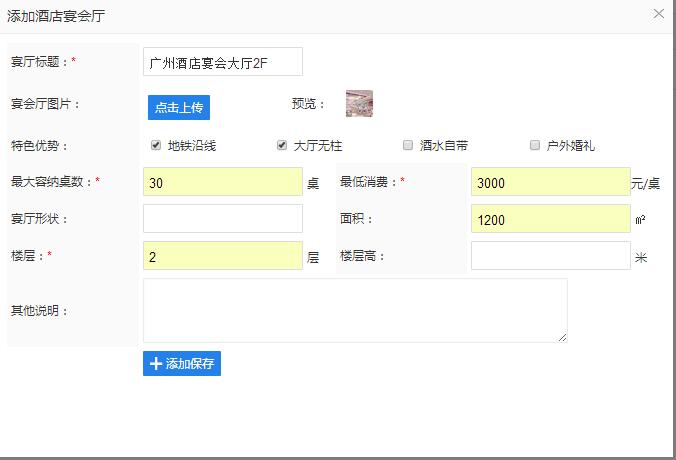Viewport: 676px width, 460px height.
Task: Focus the 最大容纳桌数 input field
Action: coord(222,182)
